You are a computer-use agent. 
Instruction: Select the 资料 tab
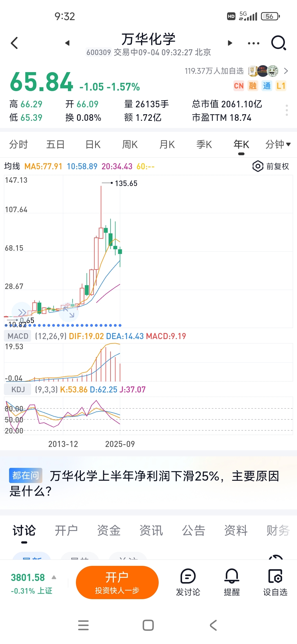(236, 530)
